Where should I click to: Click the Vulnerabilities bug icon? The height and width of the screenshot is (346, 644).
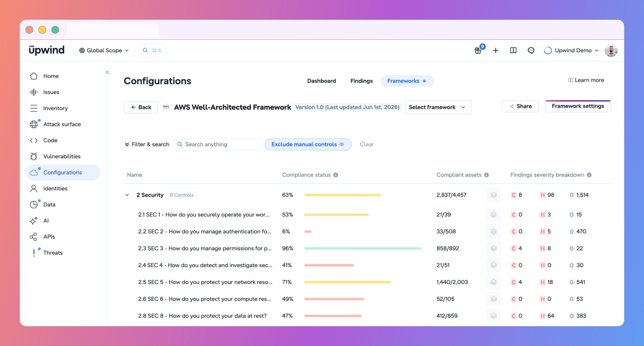point(34,156)
